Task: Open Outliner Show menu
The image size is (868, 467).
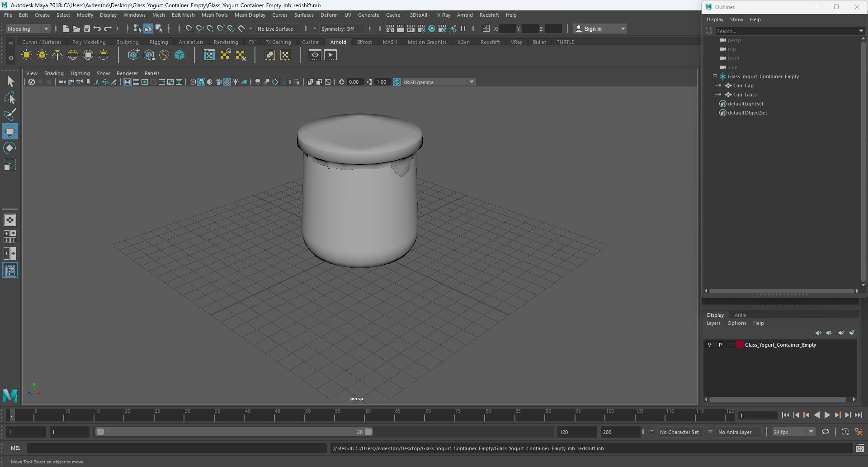Action: point(736,19)
